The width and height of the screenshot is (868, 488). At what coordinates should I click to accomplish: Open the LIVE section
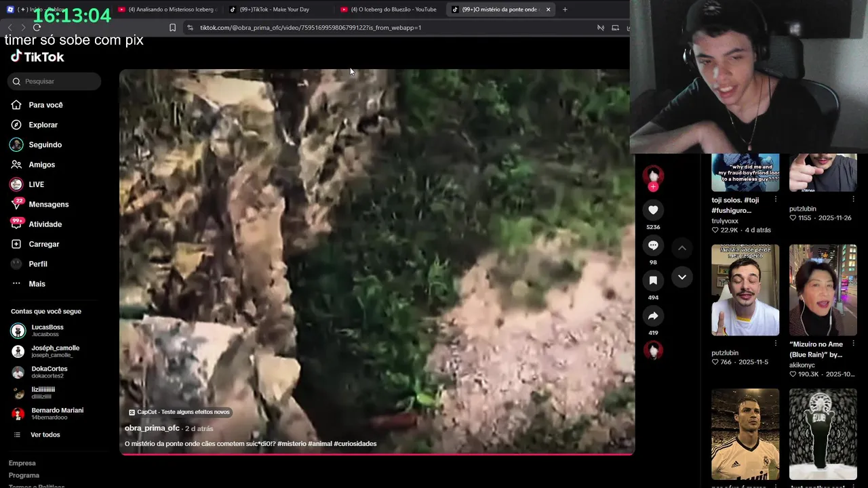pyautogui.click(x=36, y=184)
